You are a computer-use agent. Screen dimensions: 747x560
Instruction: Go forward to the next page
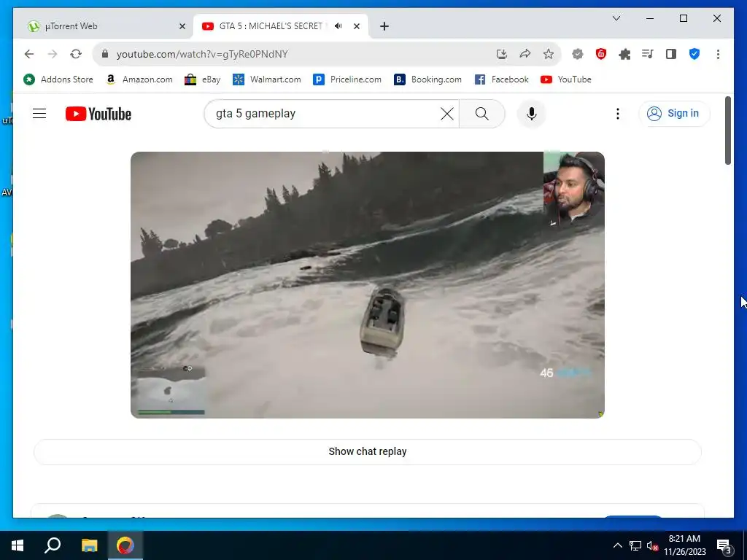point(53,54)
